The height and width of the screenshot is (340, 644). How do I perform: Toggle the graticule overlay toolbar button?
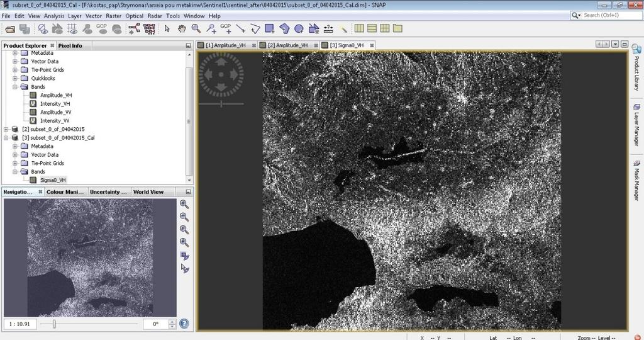click(72, 29)
